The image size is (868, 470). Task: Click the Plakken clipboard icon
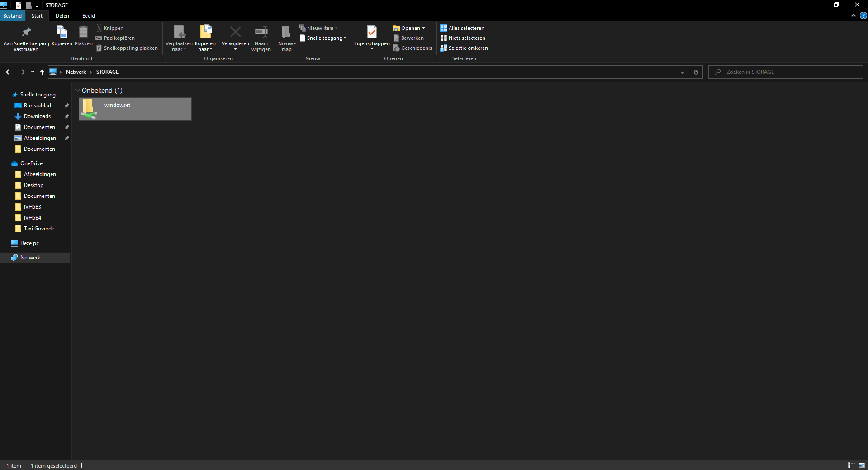(x=83, y=36)
